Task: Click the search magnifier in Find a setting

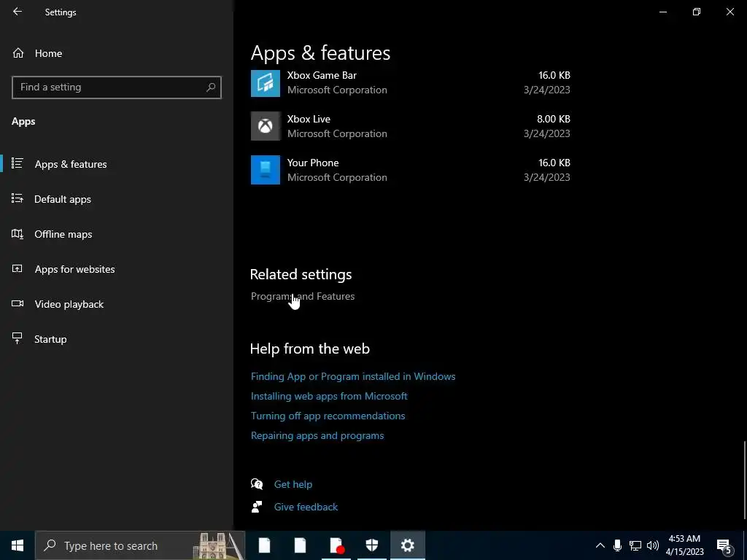Action: click(211, 87)
